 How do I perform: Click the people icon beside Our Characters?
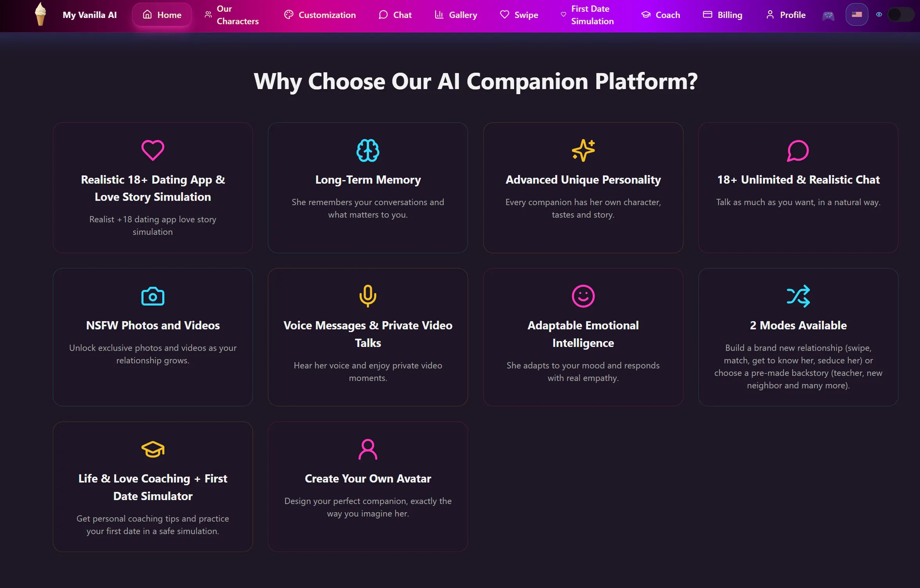pos(208,14)
